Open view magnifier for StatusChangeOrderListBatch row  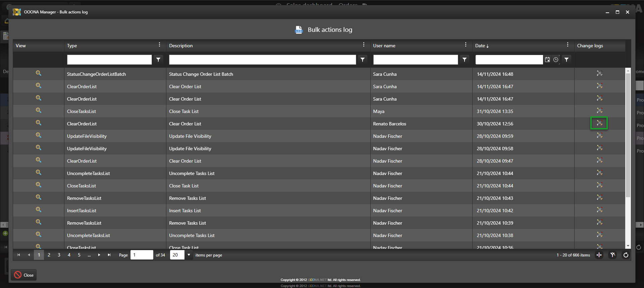pos(39,73)
